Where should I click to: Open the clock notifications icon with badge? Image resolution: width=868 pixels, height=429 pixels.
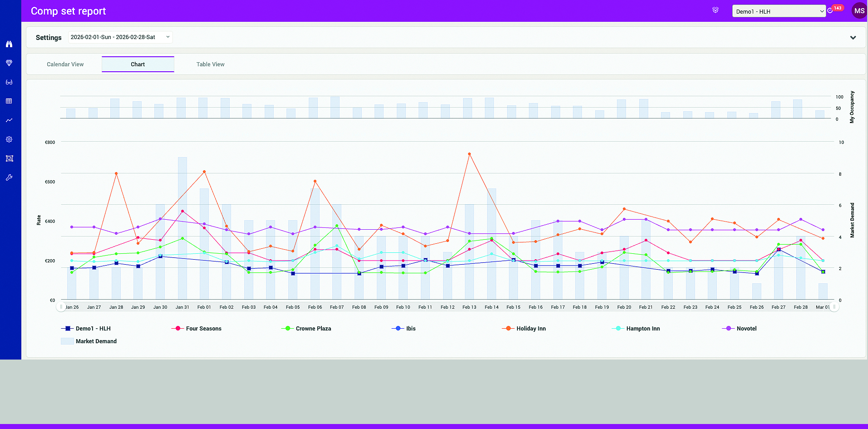pos(830,10)
